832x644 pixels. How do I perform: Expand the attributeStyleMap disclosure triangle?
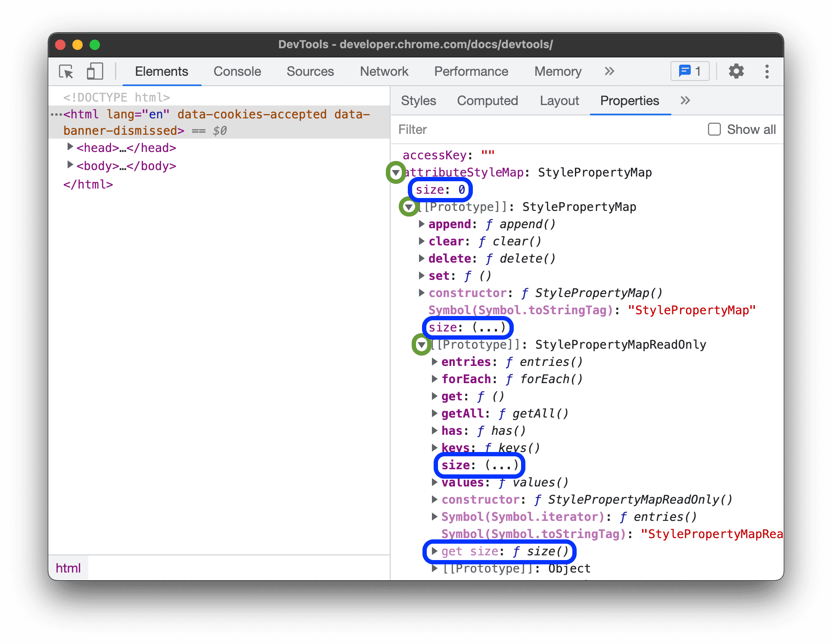(x=398, y=172)
